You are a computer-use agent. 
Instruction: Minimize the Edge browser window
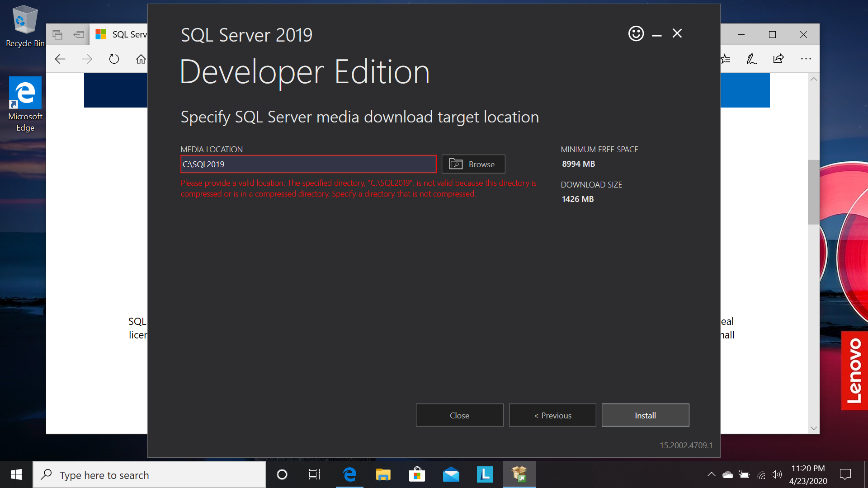[741, 34]
